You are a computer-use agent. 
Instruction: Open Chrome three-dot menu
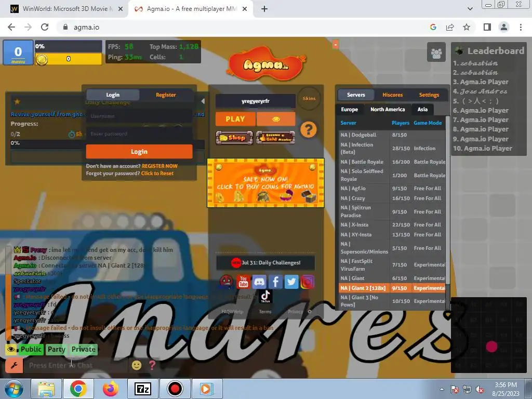coord(521,27)
